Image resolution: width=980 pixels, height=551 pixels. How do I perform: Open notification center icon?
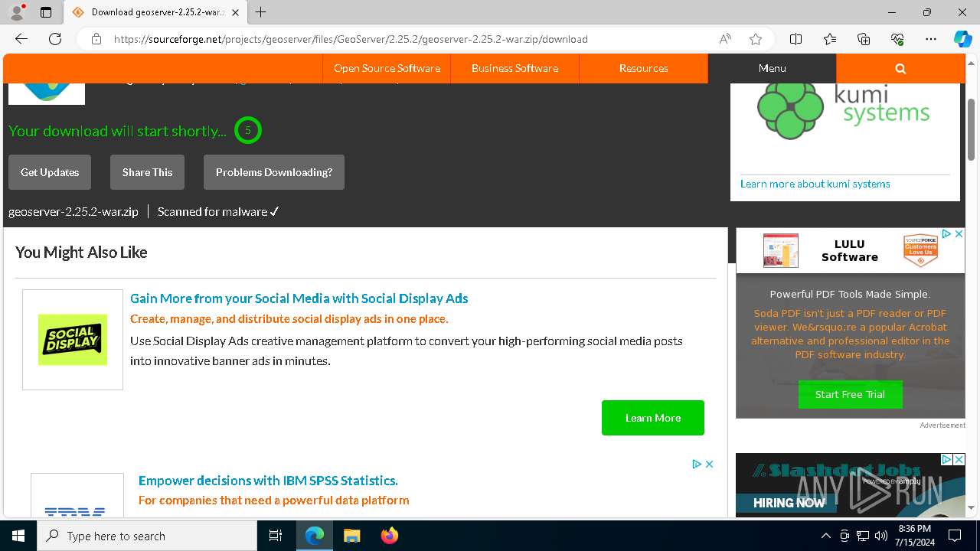click(955, 536)
